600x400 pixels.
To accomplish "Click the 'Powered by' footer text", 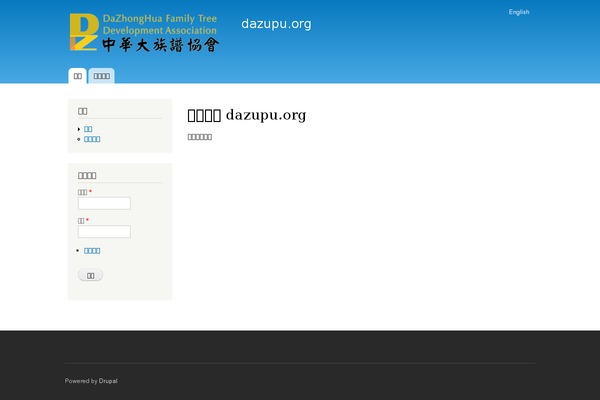I will click(81, 381).
